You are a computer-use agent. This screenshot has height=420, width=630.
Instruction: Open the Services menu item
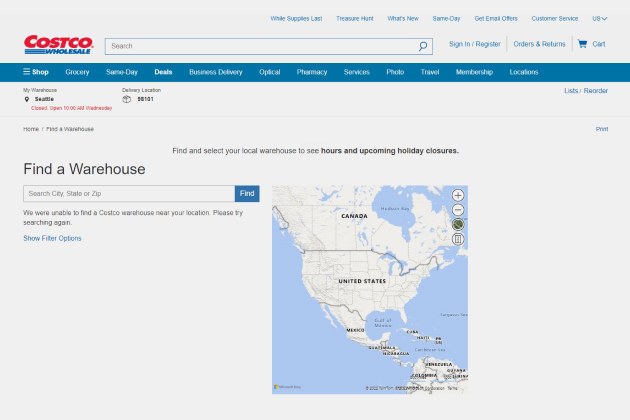(x=356, y=72)
